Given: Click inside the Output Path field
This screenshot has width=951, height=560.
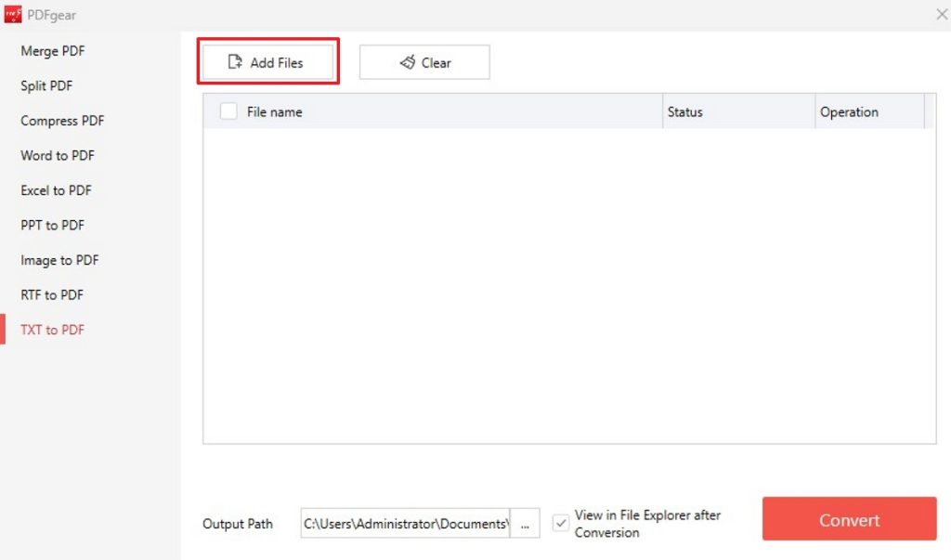Looking at the screenshot, I should point(404,524).
